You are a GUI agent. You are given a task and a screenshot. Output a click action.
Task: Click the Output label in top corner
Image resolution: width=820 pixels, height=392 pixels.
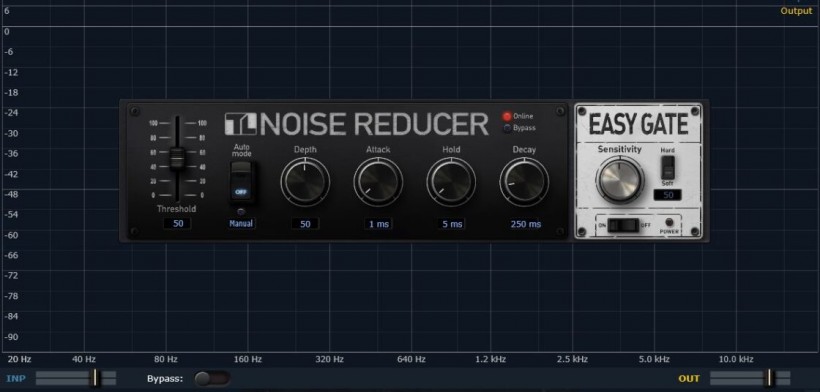tap(796, 11)
